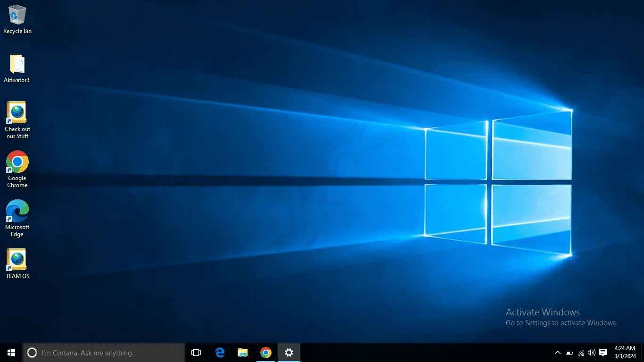This screenshot has height=362, width=644.
Task: Open the volume speaker tray icon
Action: (592, 353)
